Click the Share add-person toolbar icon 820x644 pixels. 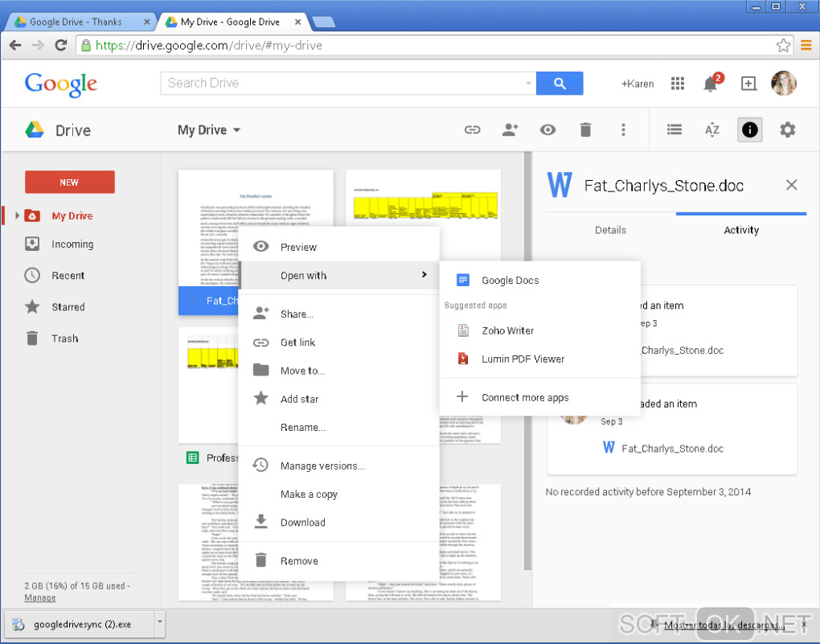pos(510,129)
